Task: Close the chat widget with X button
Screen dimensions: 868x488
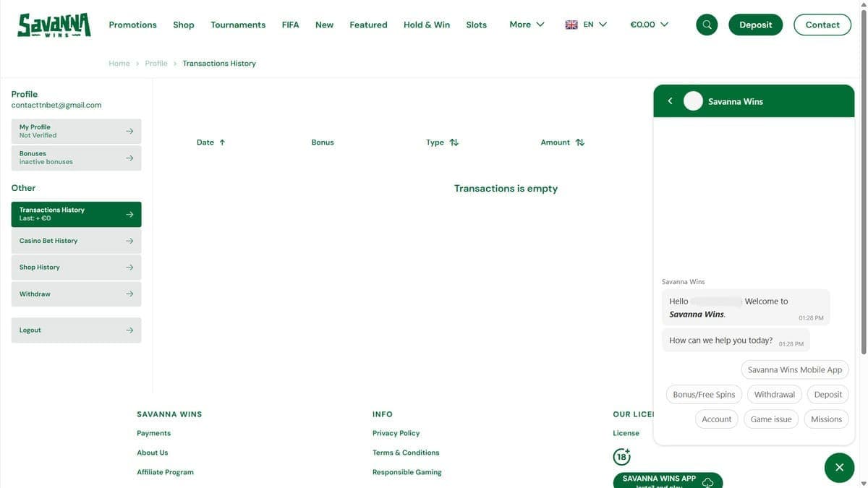Action: pyautogui.click(x=839, y=468)
